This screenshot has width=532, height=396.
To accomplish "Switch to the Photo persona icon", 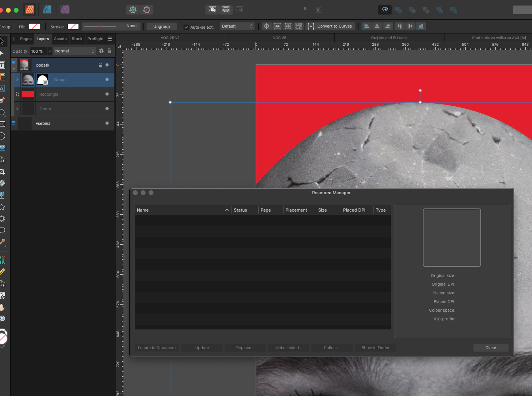I will (x=65, y=9).
